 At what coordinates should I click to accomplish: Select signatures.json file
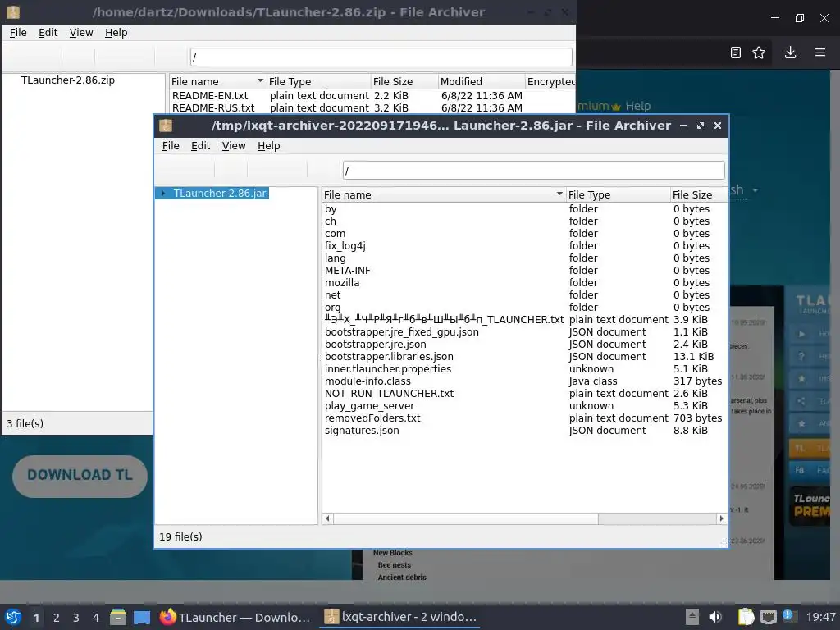coord(362,431)
